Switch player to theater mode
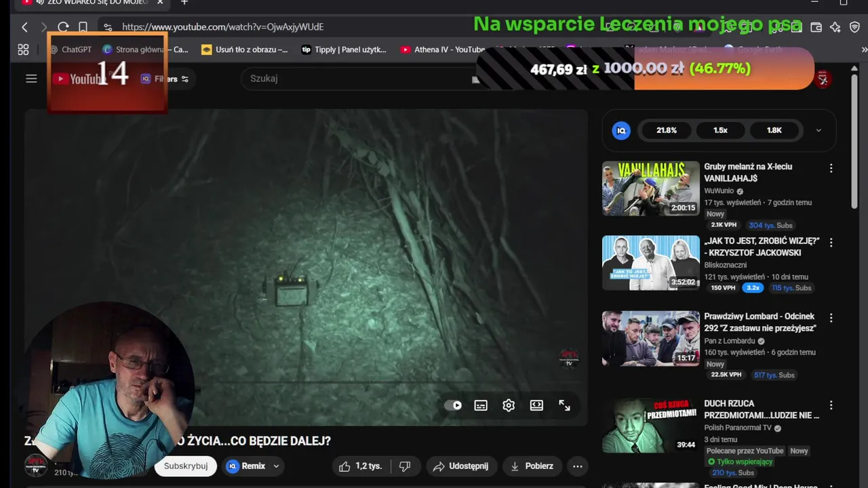 (536, 405)
